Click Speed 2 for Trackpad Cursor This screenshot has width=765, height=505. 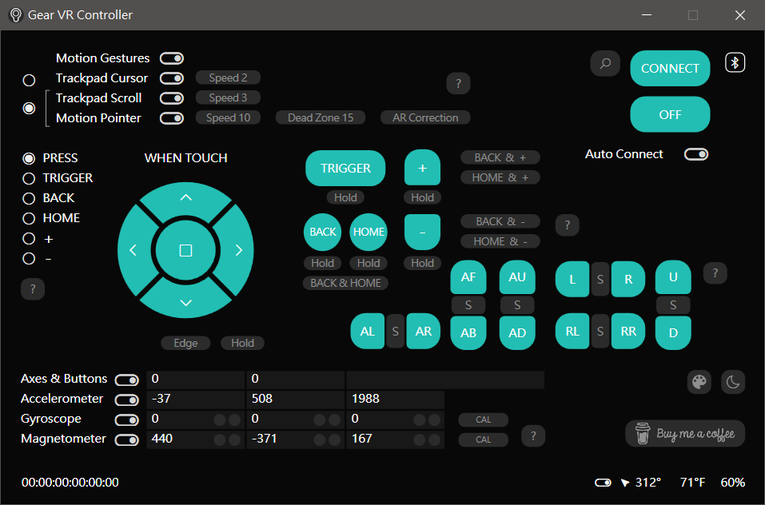[x=228, y=78]
